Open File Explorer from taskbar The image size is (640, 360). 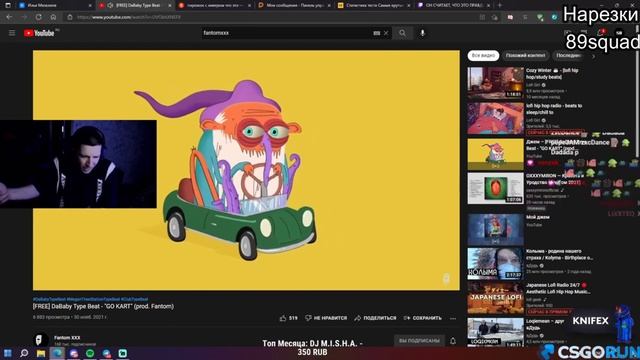pyautogui.click(x=41, y=353)
